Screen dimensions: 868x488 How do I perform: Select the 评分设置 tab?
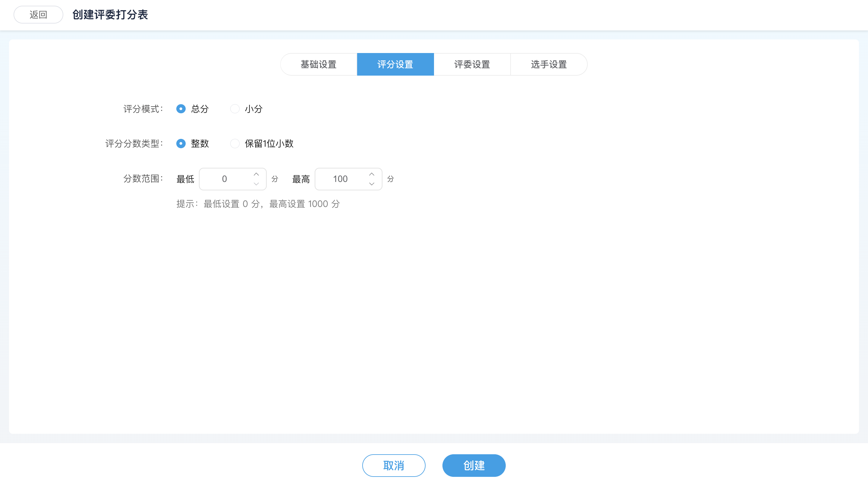click(395, 64)
